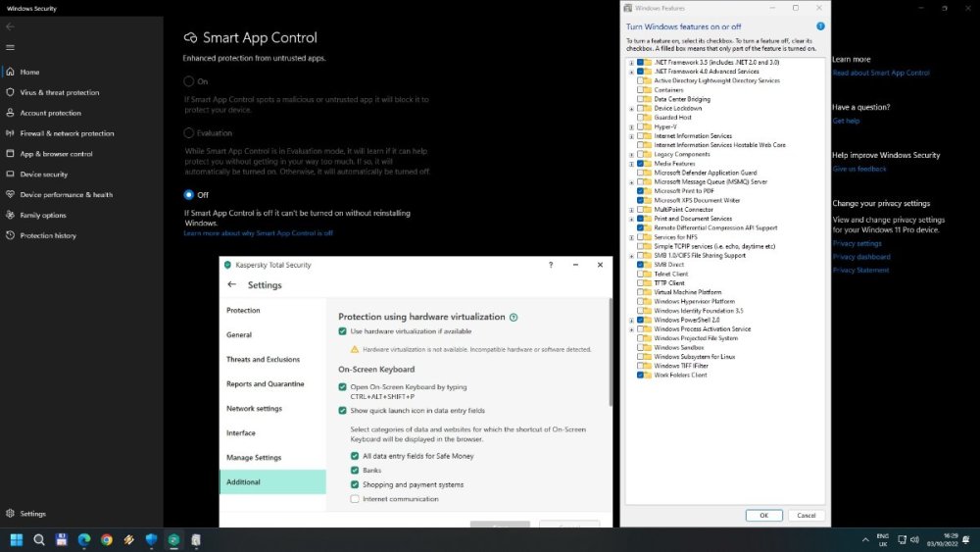Expand the Hyper-V feature tree node
Image resolution: width=980 pixels, height=552 pixels.
tap(631, 126)
